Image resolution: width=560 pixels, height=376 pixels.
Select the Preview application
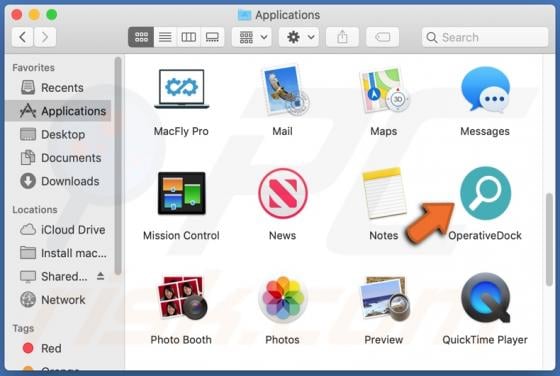[385, 298]
